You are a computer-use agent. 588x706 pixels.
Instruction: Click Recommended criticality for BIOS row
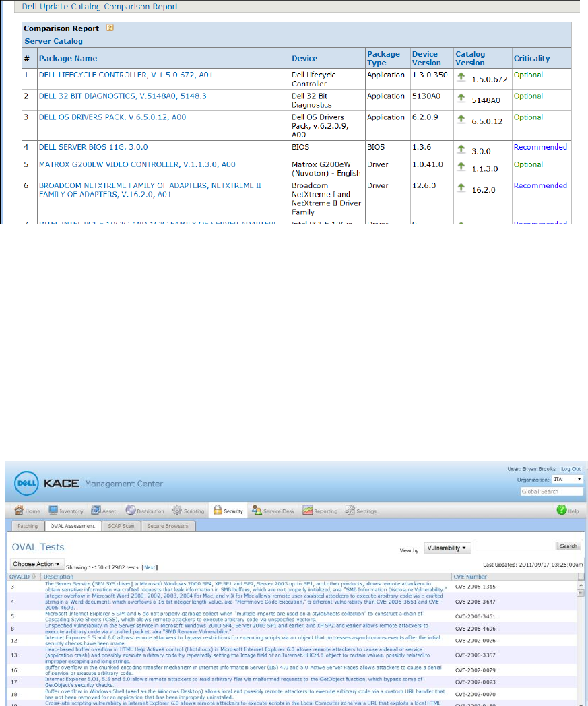pyautogui.click(x=540, y=148)
